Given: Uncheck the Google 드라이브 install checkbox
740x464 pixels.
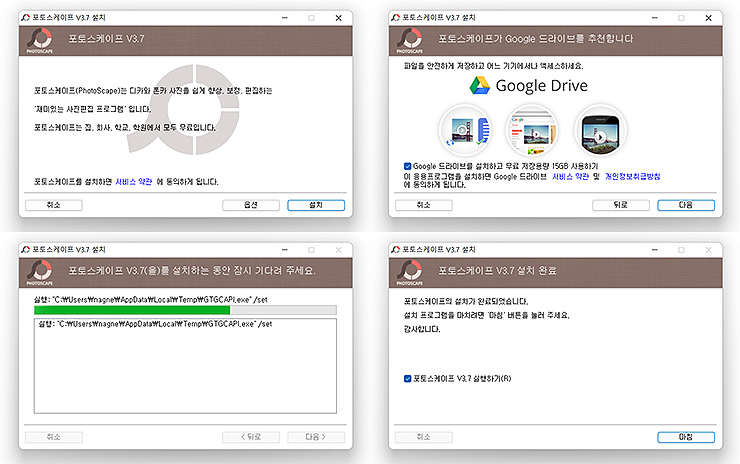Looking at the screenshot, I should [407, 166].
